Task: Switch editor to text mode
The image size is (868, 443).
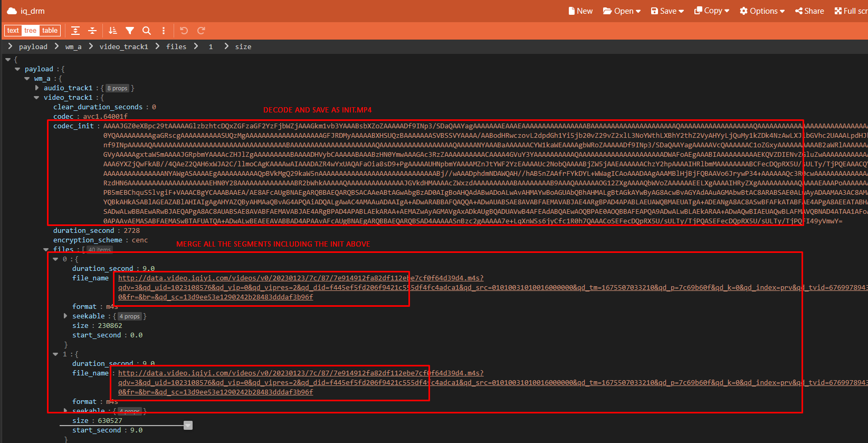Action: pyautogui.click(x=13, y=31)
